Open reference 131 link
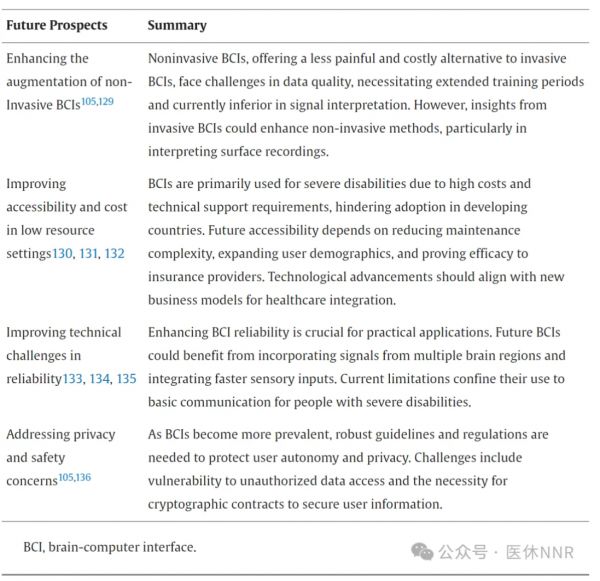The height and width of the screenshot is (581, 600). pos(89,253)
